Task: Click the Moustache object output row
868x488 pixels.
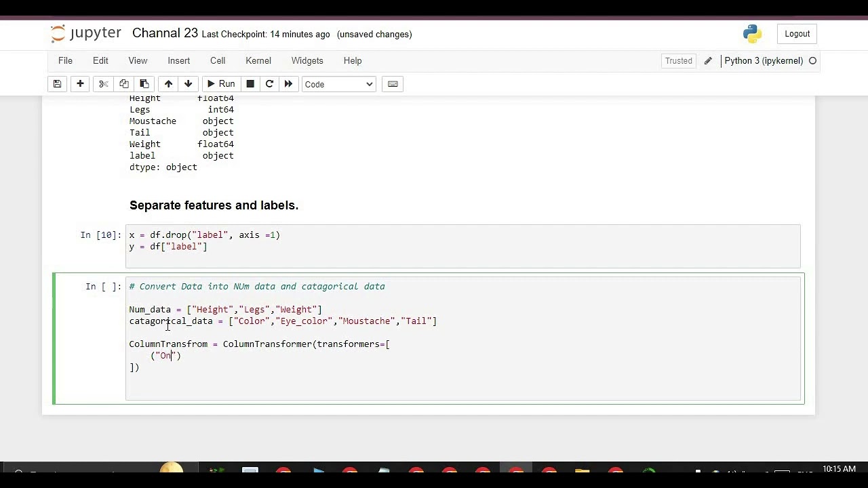Action: [182, 121]
